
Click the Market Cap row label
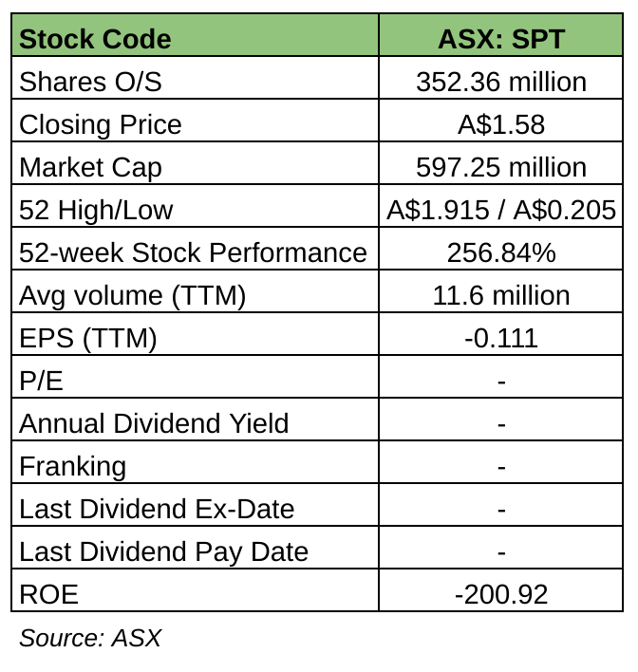click(90, 168)
